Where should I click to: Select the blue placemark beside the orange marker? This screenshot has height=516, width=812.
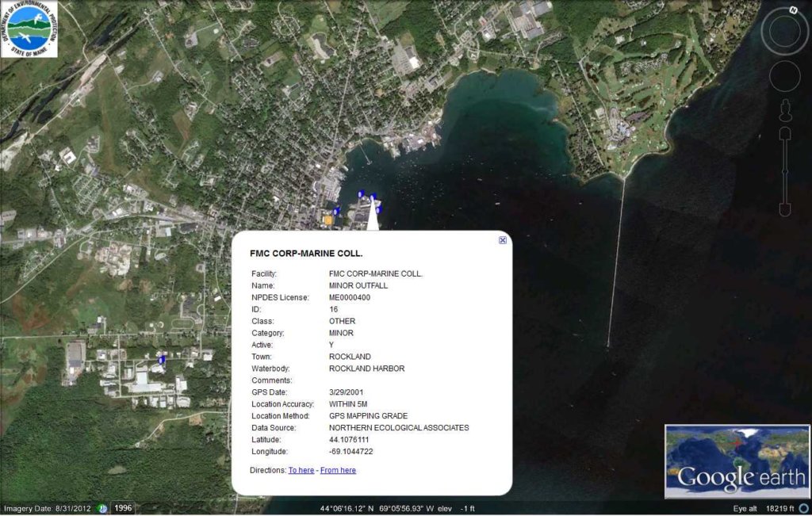[336, 211]
